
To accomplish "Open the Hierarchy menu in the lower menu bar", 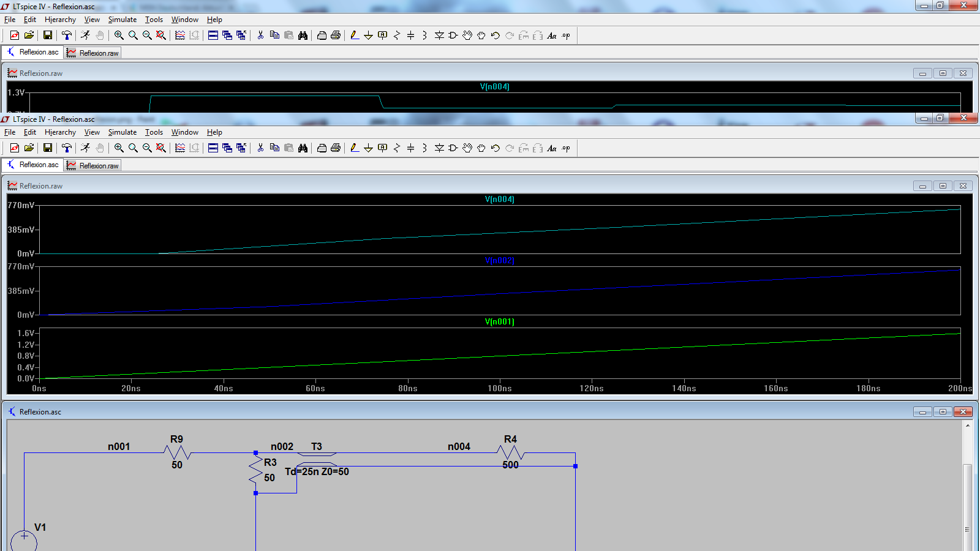I will pyautogui.click(x=60, y=132).
